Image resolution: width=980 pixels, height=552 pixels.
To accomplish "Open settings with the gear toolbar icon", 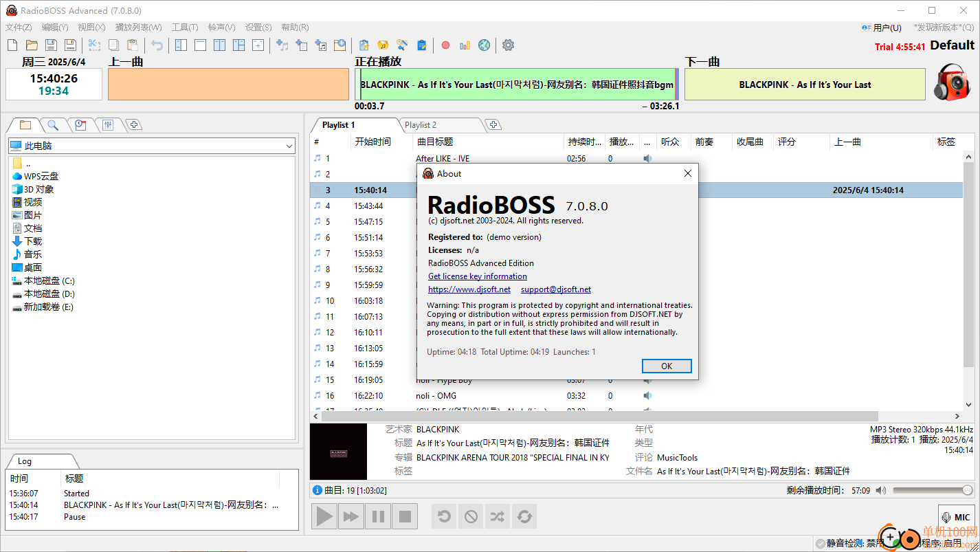I will (508, 45).
